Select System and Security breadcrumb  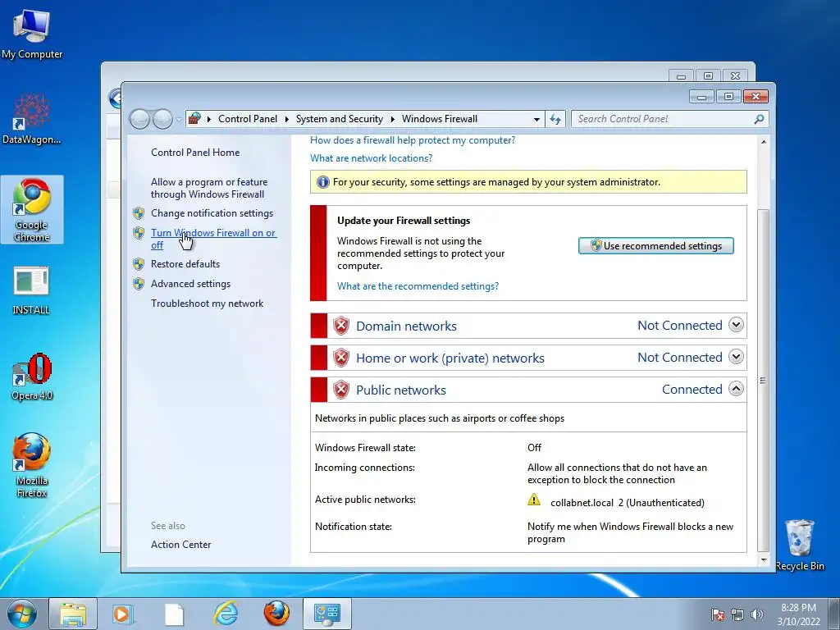(339, 119)
